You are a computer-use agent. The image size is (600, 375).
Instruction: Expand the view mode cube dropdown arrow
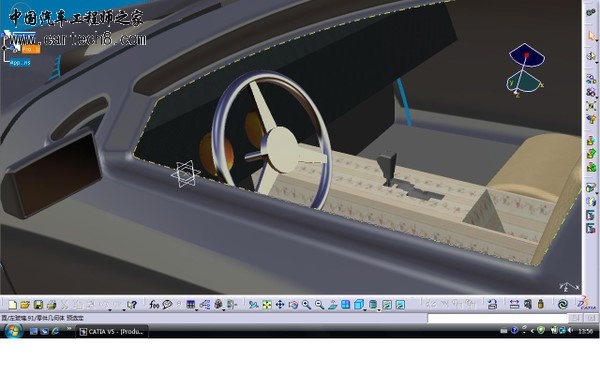[365, 309]
